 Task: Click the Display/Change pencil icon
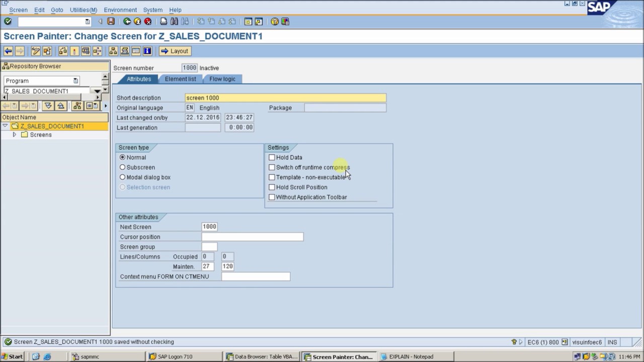[36, 51]
